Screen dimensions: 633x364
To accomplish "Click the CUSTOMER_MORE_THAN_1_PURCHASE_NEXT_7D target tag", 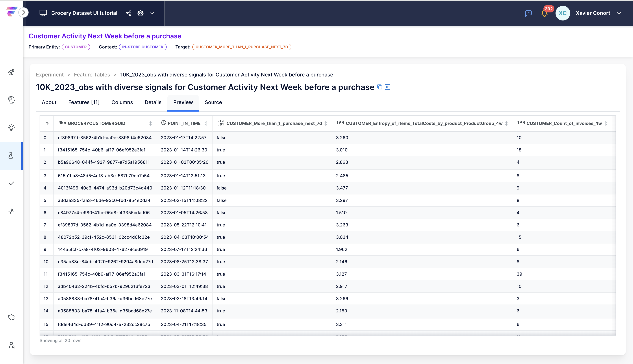I will [242, 47].
